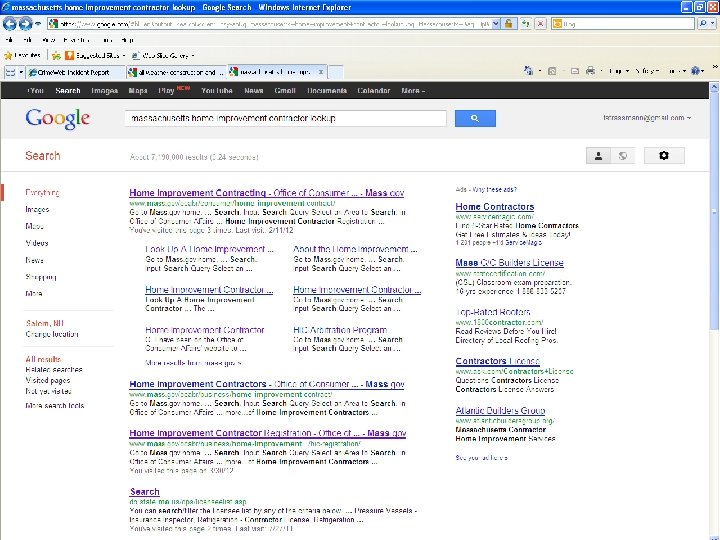Screen dimensions: 720x540
Task: Click the blue Help question icon
Action: click(696, 71)
